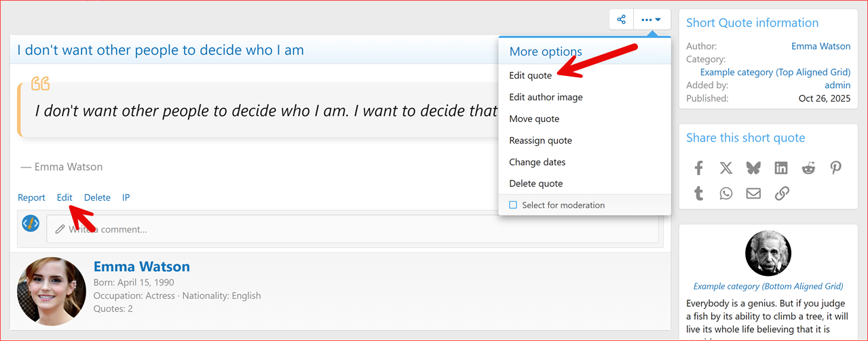868x341 pixels.
Task: Share quote via WhatsApp
Action: pos(726,194)
